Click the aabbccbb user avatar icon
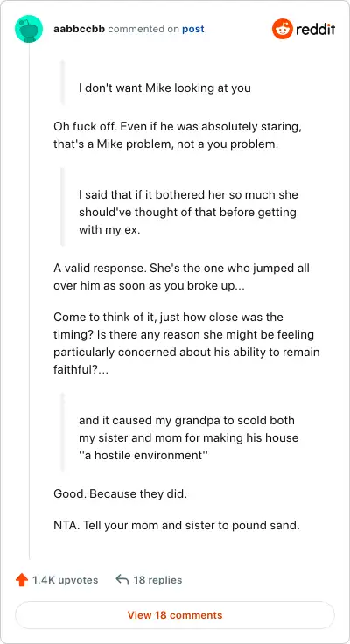Viewport: 350px width, 644px height. coord(29,29)
